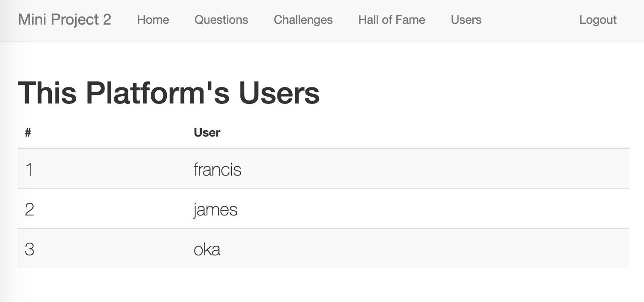The height and width of the screenshot is (302, 644).
Task: Click row number 2 cell
Action: point(29,209)
